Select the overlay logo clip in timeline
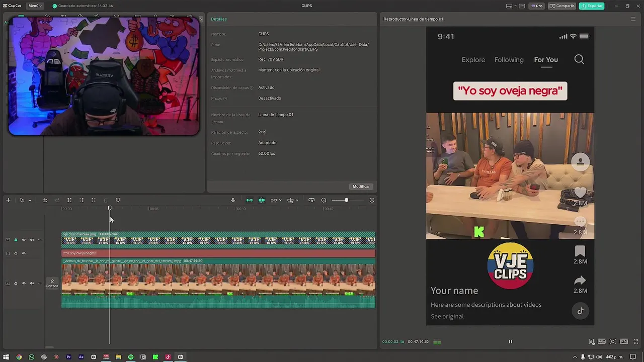This screenshot has width=644, height=362. 218,240
